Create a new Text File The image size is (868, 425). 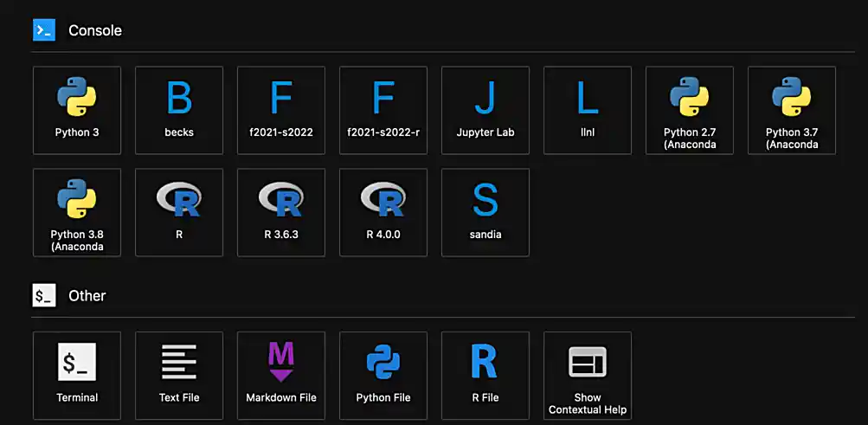(179, 375)
